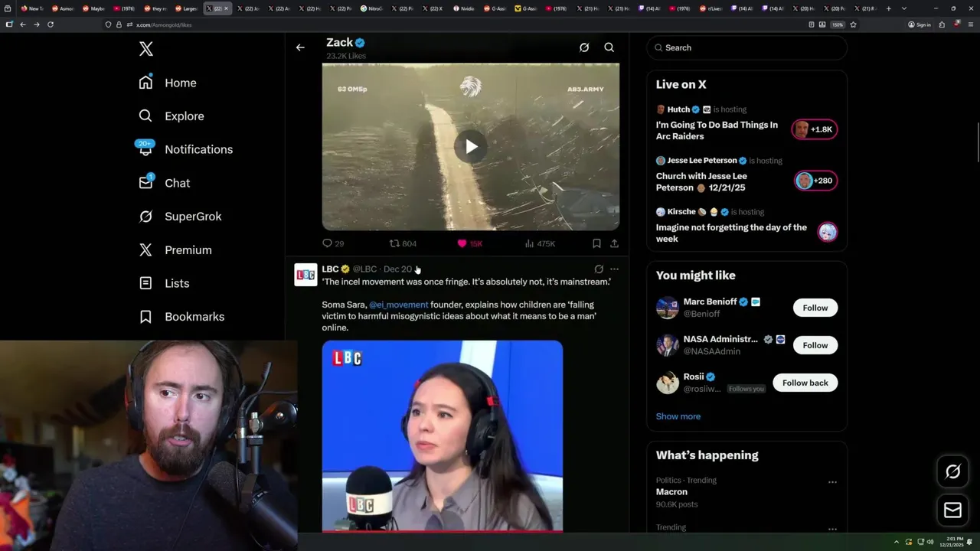
Task: Open the Home icon in sidebar
Action: tap(145, 83)
